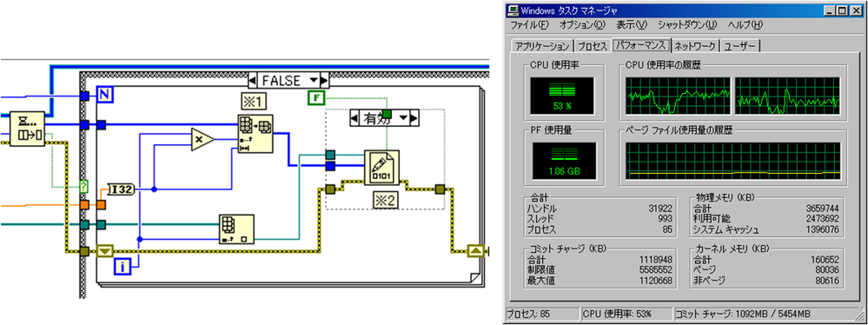
Task: Click the Task Manager title bar icon
Action: (x=514, y=10)
